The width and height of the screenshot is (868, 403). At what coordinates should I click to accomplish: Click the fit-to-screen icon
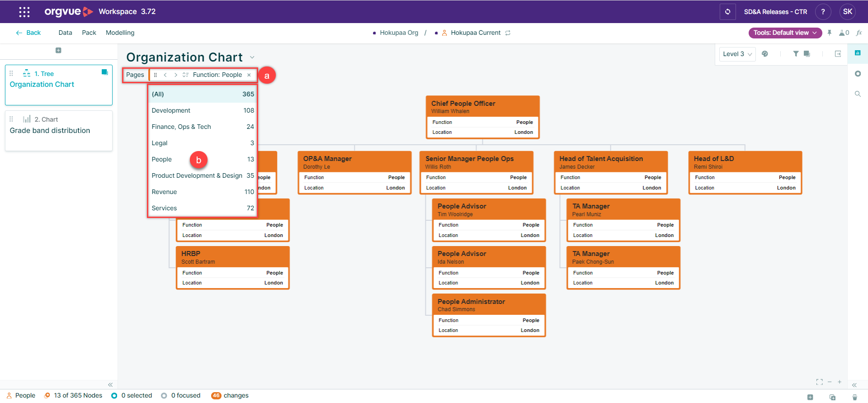click(820, 382)
